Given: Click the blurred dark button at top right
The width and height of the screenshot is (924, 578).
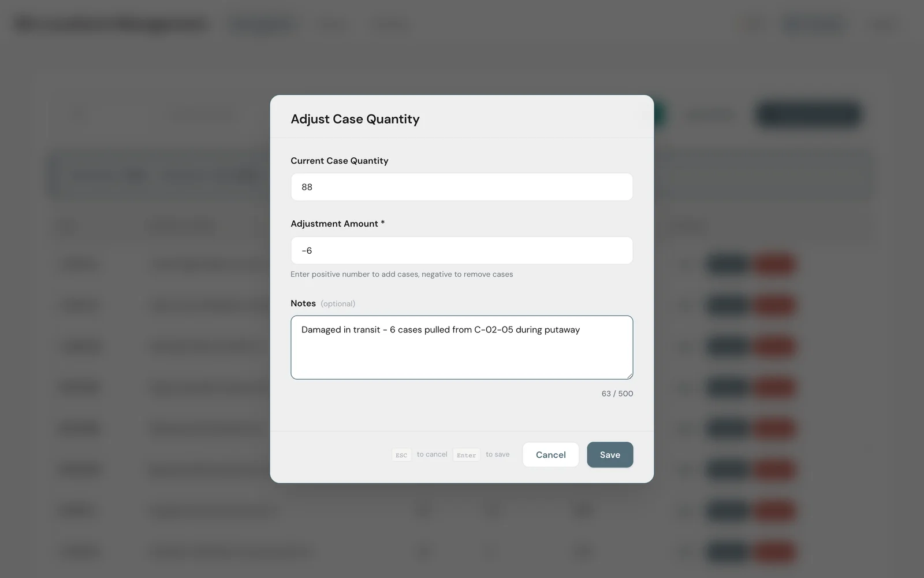Looking at the screenshot, I should [x=808, y=114].
